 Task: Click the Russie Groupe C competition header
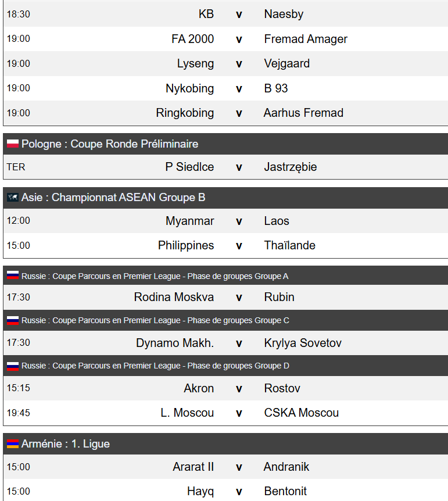(225, 320)
